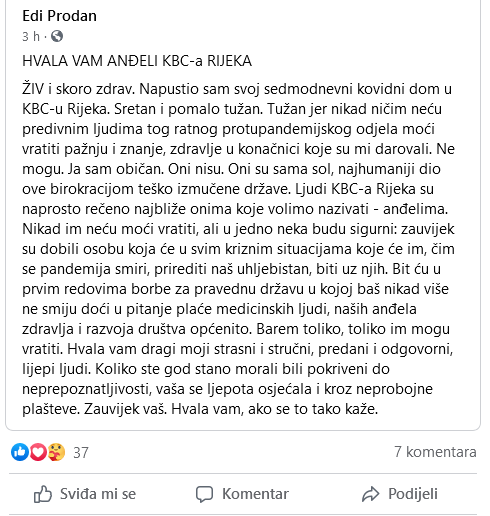Open the post's "3 h" timestamp
The width and height of the screenshot is (490, 516).
(31, 36)
